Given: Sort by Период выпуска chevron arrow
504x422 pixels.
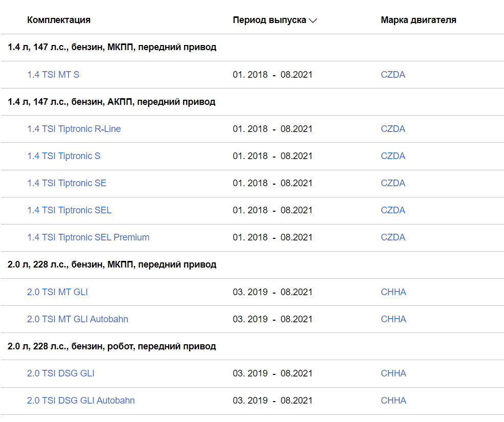Looking at the screenshot, I should pyautogui.click(x=313, y=20).
